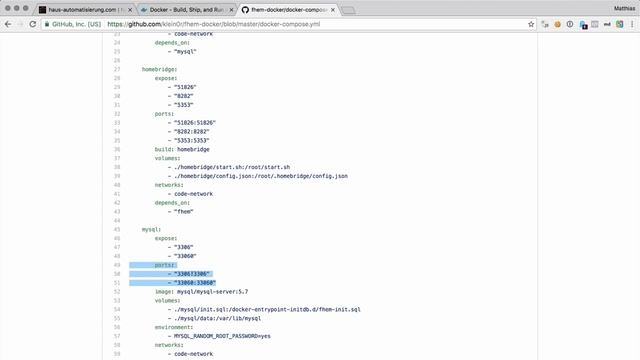The height and width of the screenshot is (360, 640).
Task: Switch to haus-automatisierung.com tab
Action: pyautogui.click(x=86, y=9)
